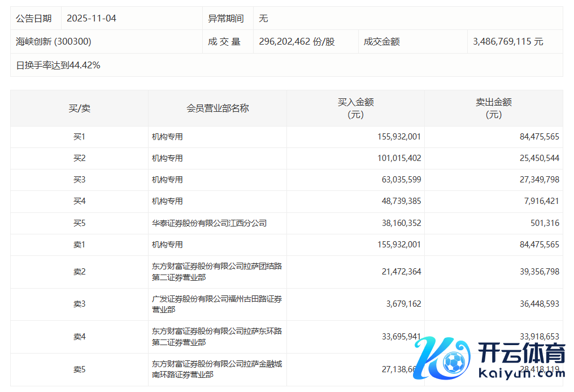Select the 卖3 row label
This screenshot has width=574, height=392.
pos(79,304)
